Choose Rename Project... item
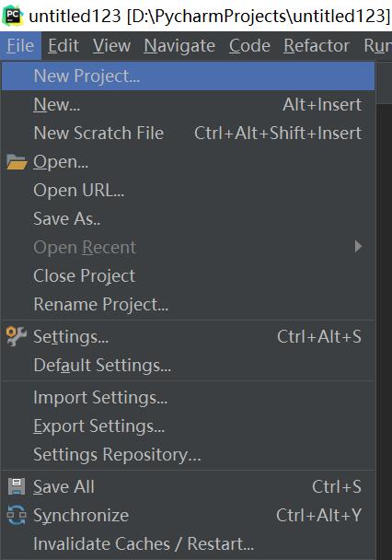 click(188, 304)
